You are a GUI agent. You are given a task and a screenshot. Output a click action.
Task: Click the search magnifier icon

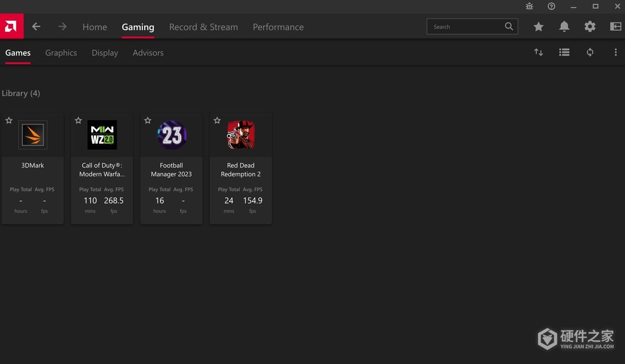click(509, 27)
